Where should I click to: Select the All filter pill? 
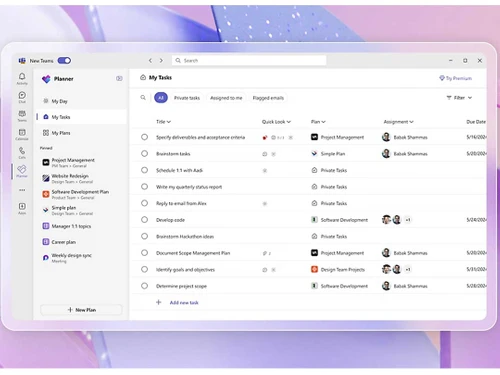(161, 98)
